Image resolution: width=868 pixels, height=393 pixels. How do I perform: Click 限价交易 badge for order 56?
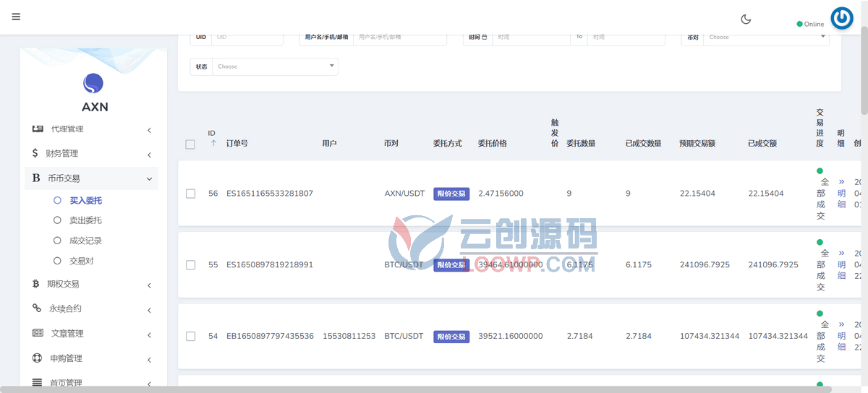pos(451,194)
